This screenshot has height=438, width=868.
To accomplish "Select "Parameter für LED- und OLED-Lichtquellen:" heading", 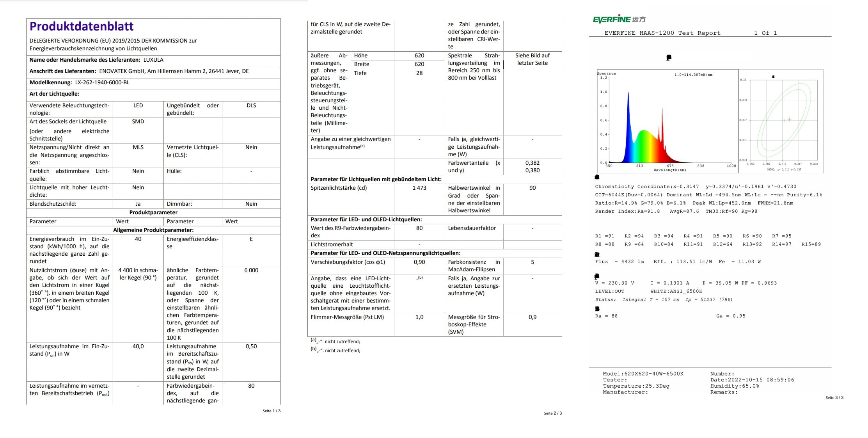I will (366, 219).
